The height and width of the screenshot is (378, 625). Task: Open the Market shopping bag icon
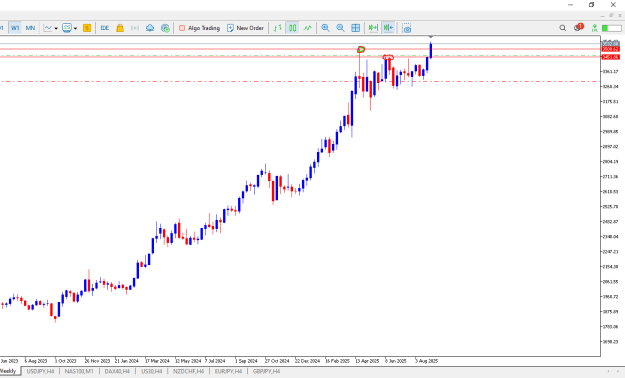[120, 28]
